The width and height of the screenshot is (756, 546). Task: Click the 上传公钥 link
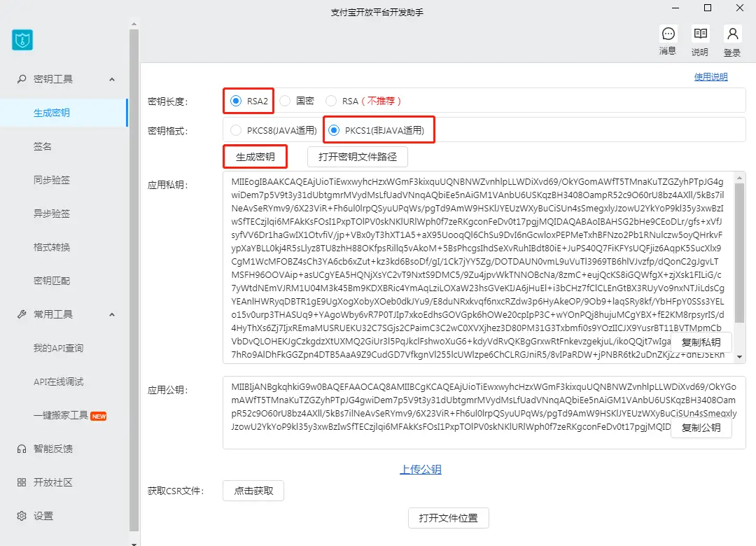tap(420, 470)
